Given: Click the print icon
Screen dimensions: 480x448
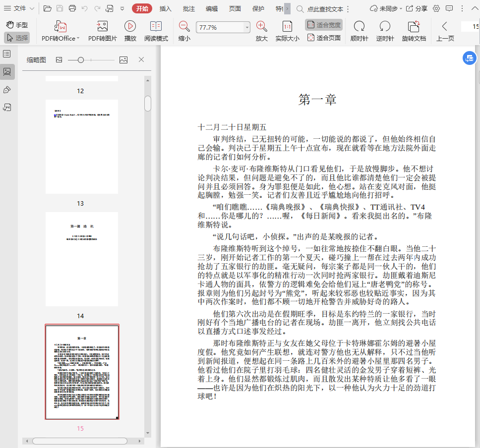Looking at the screenshot, I should [72, 8].
